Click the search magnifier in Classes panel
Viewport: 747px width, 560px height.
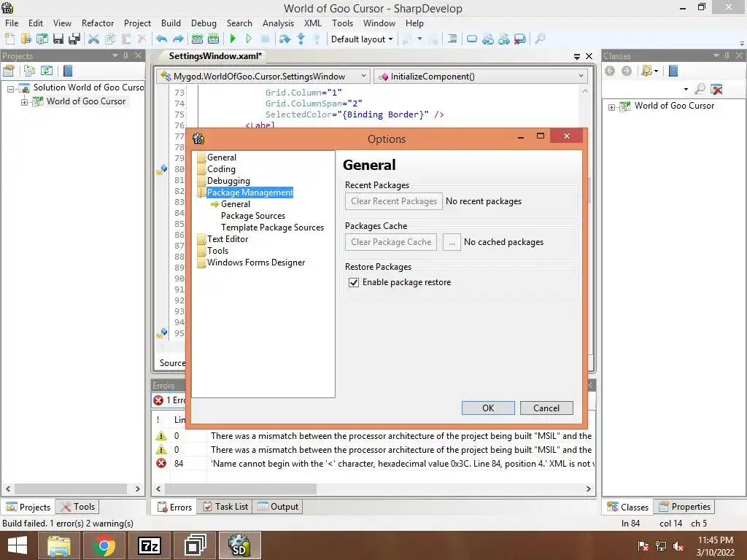[700, 88]
